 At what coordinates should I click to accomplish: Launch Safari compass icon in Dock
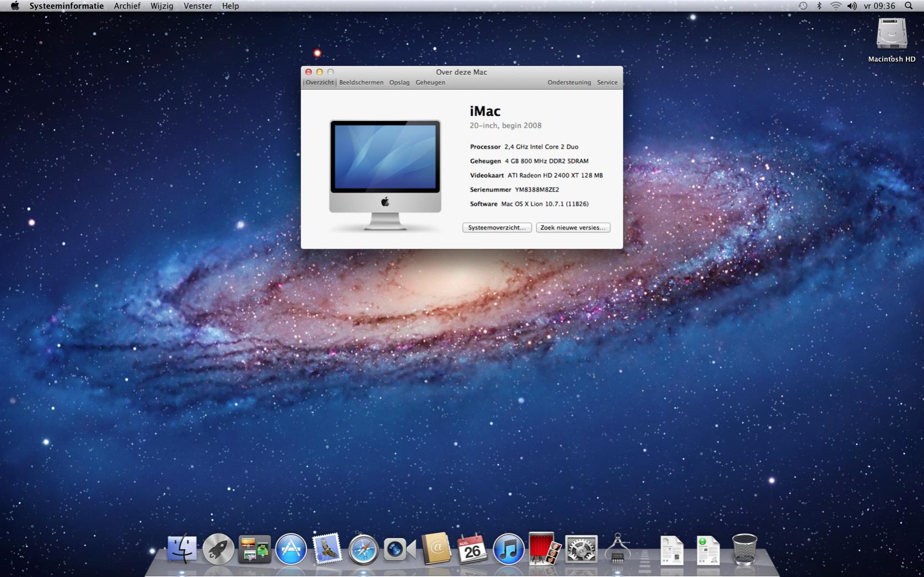[x=363, y=549]
